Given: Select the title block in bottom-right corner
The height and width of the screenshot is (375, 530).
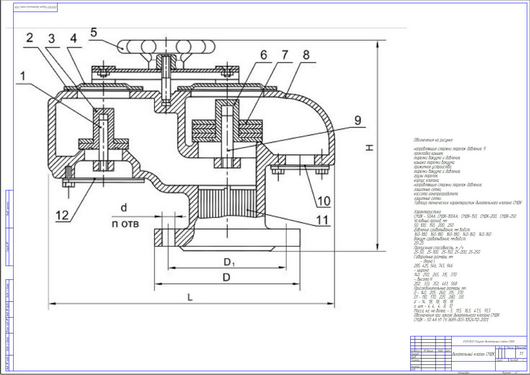Looking at the screenshot, I should 468,353.
